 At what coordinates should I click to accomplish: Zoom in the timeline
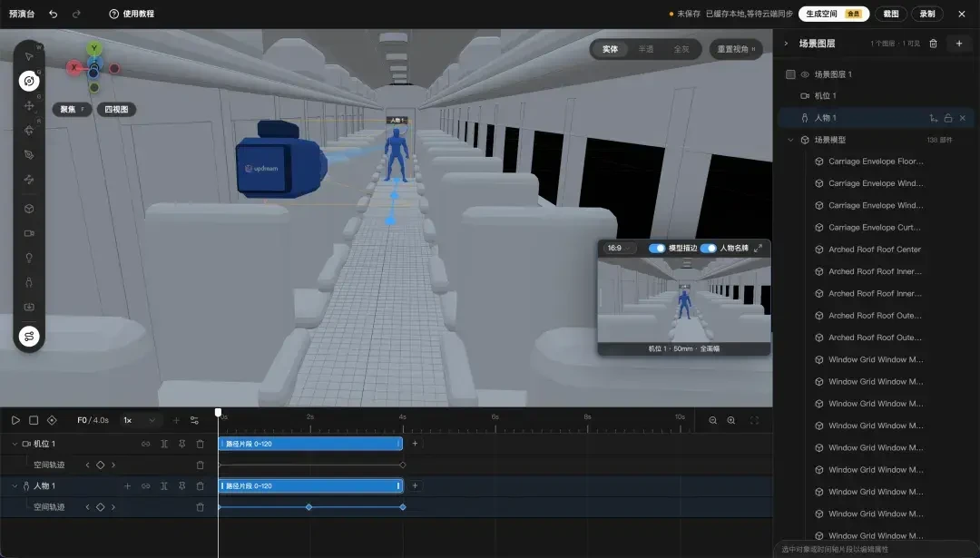coord(730,420)
